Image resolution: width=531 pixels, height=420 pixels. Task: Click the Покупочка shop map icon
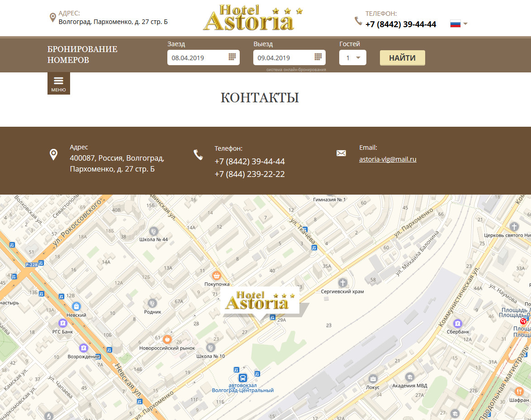click(x=216, y=276)
